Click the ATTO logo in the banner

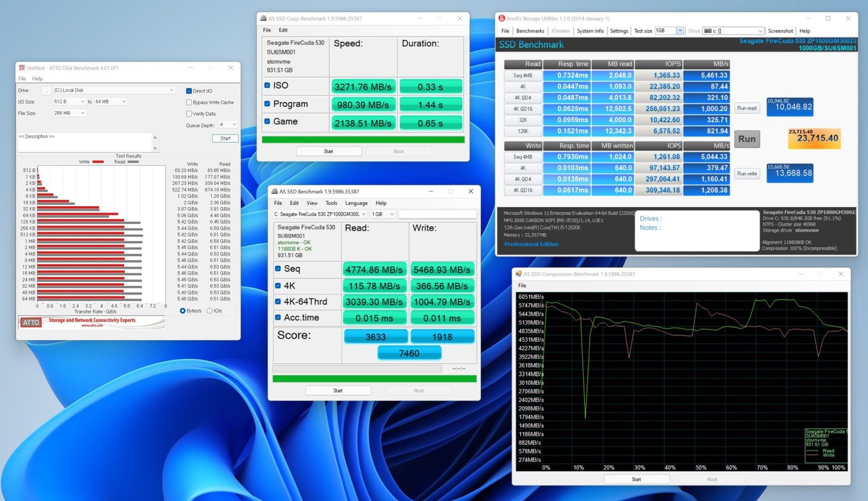(x=31, y=322)
